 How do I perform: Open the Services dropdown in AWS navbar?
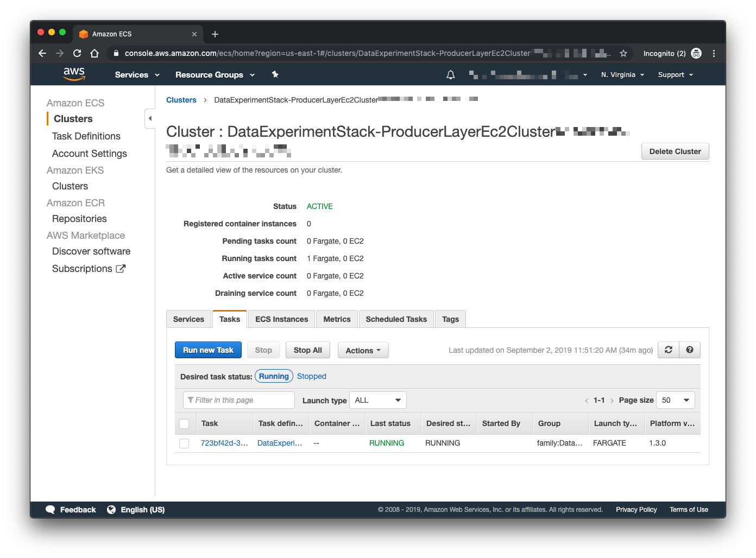tap(137, 75)
